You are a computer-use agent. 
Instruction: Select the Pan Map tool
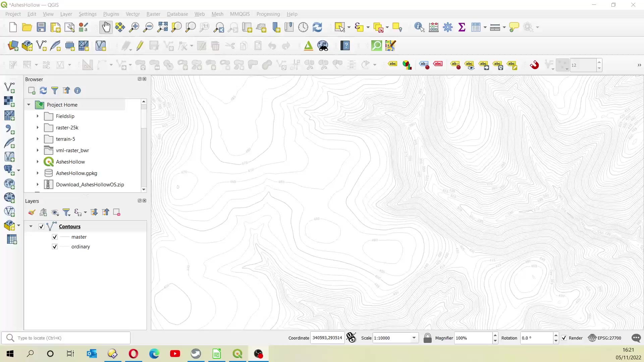(x=106, y=27)
